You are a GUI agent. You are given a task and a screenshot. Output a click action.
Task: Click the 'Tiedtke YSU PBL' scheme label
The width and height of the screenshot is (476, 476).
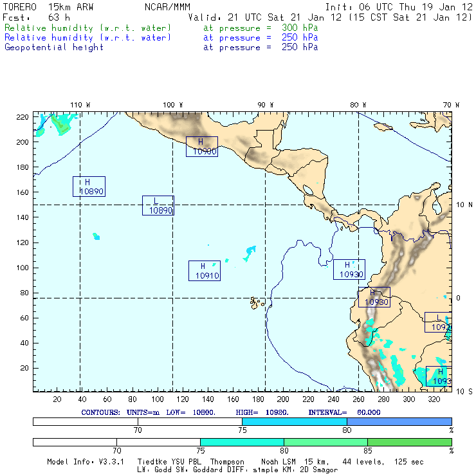click(169, 462)
